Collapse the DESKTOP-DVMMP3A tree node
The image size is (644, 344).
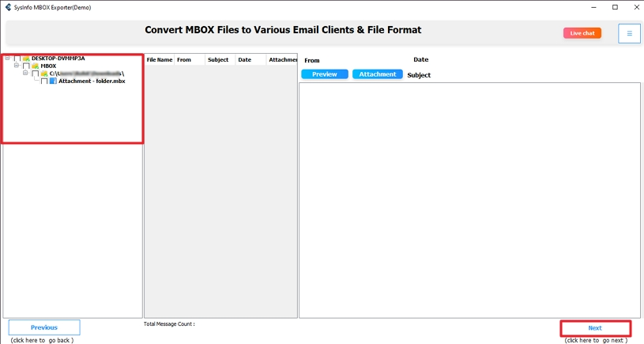point(7,58)
